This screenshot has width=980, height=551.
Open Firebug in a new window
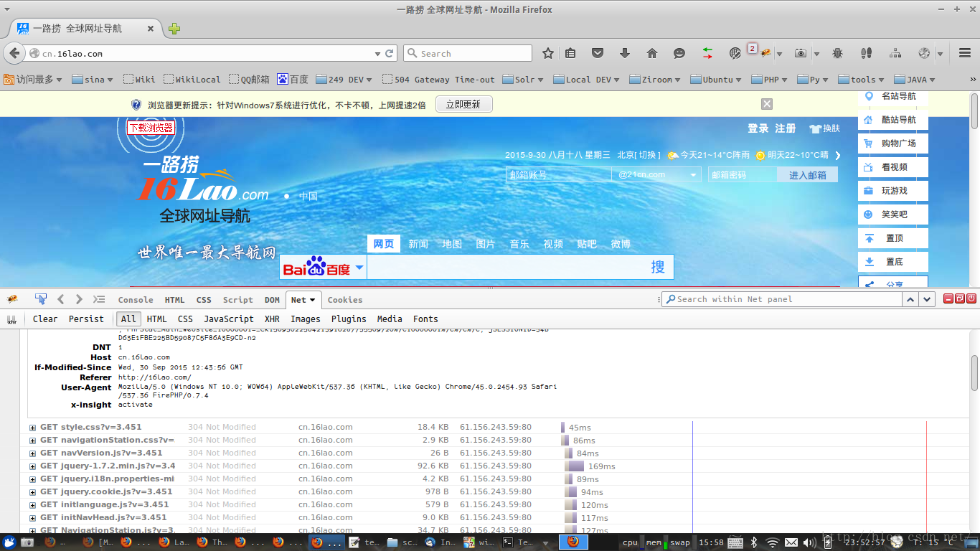(x=960, y=298)
